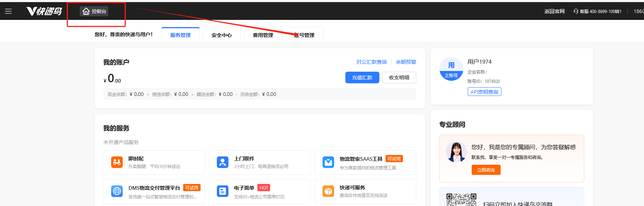Open the 上门取件 service icon

[x=223, y=162]
